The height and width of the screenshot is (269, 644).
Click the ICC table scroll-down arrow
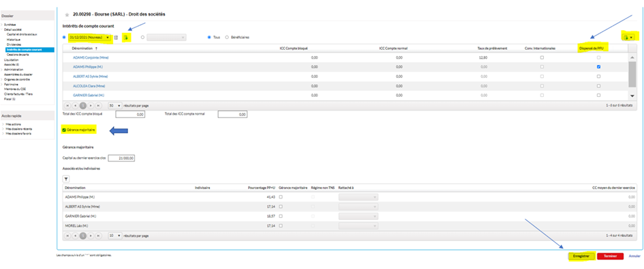click(x=632, y=96)
